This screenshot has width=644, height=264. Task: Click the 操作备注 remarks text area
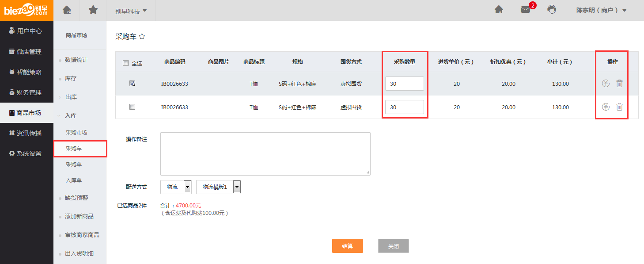265,154
